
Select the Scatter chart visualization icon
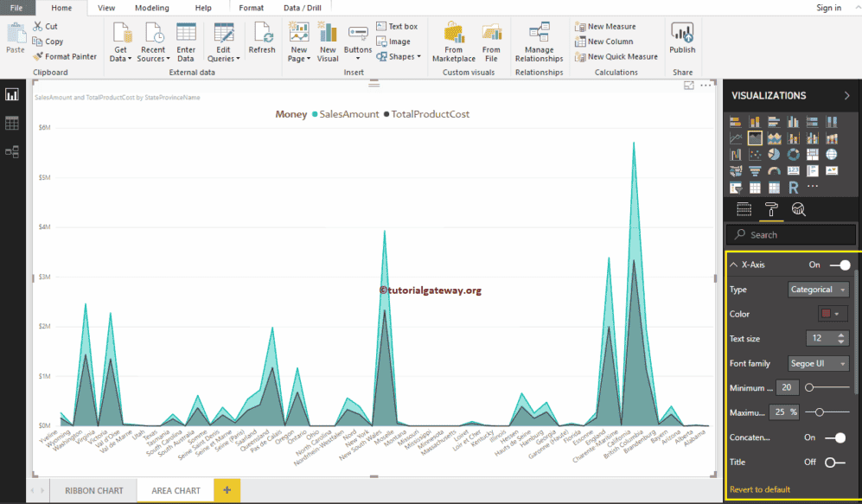(x=755, y=154)
